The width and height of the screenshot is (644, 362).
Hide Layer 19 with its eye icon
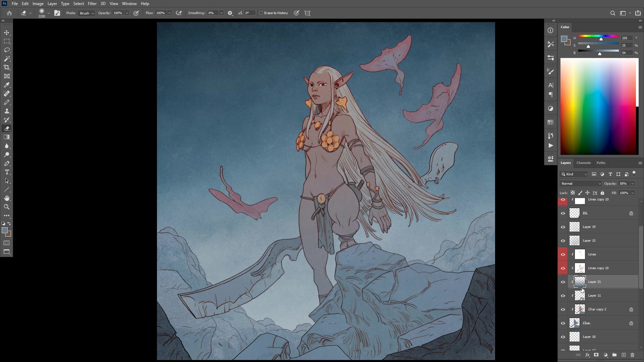[x=563, y=227]
